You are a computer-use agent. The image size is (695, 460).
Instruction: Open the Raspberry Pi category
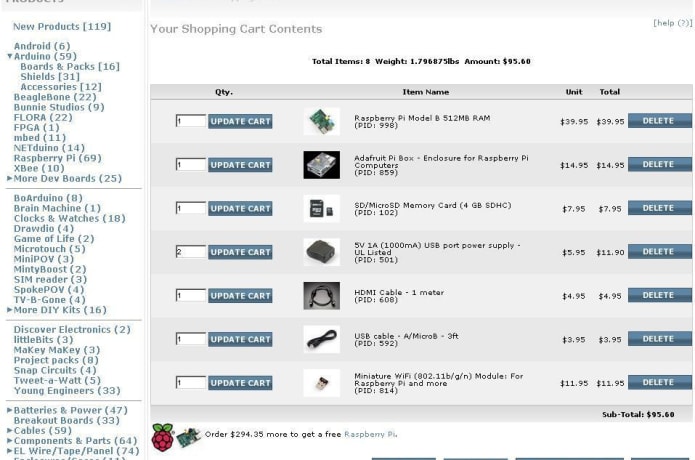57,158
